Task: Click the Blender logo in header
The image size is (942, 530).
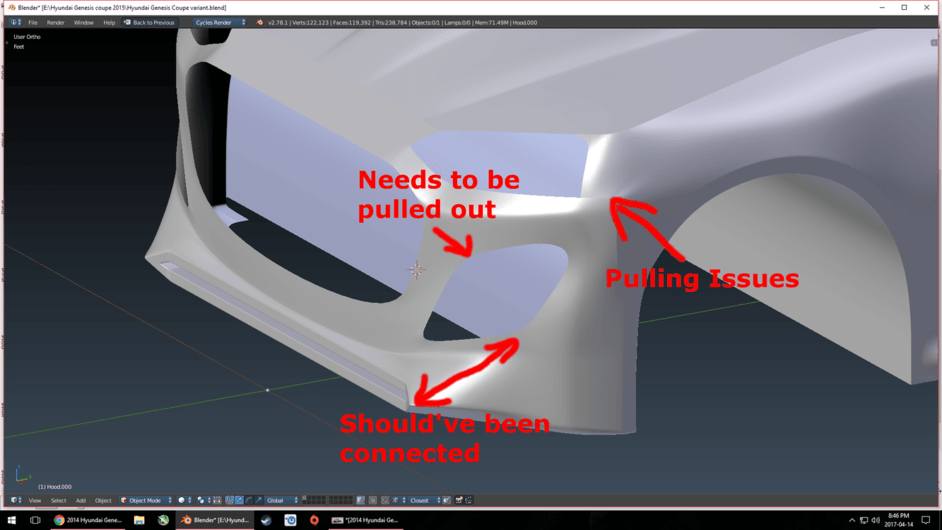Action: 260,22
